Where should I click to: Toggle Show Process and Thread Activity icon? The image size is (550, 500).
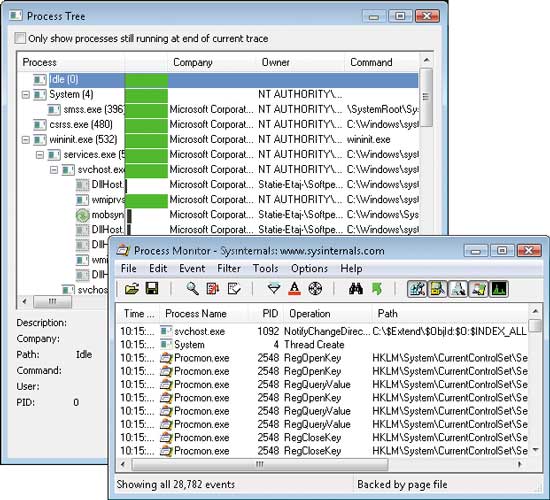(x=478, y=289)
